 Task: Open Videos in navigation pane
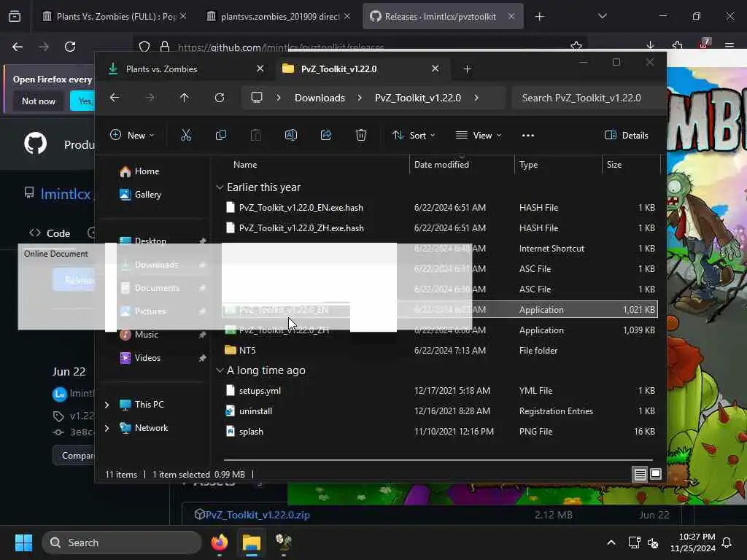pos(147,357)
